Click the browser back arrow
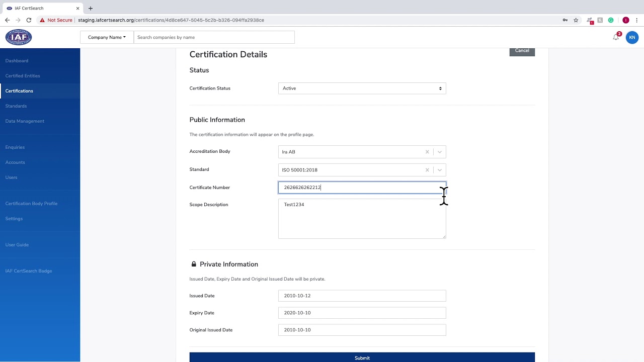This screenshot has width=644, height=362. point(7,20)
